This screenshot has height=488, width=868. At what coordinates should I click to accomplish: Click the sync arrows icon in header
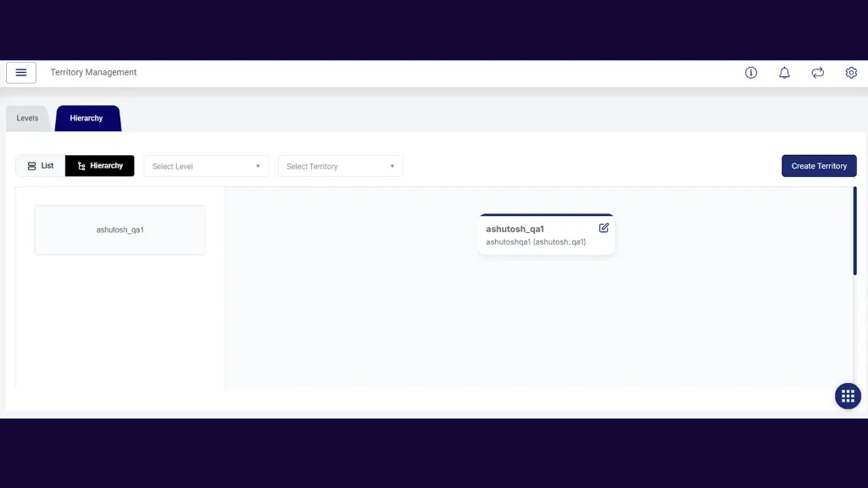pyautogui.click(x=818, y=73)
